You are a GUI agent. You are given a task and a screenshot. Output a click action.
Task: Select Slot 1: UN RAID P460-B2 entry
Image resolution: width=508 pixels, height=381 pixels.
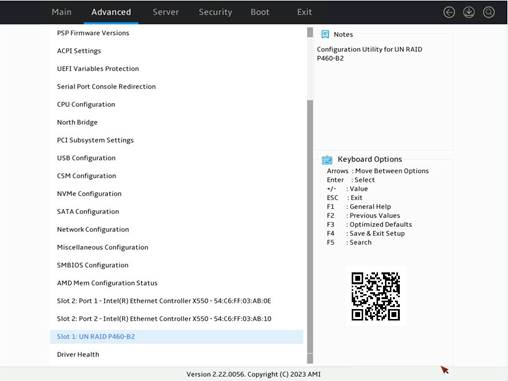click(176, 337)
